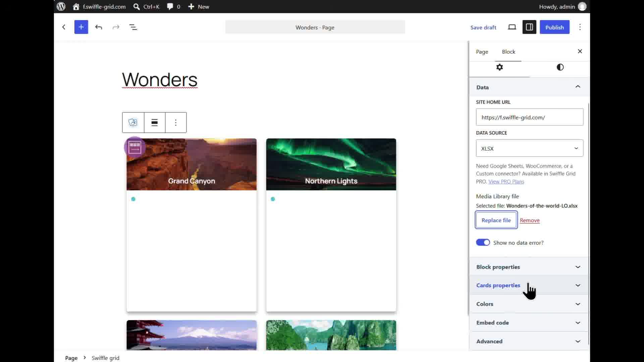Click the Swiffle grid block type icon

point(133,122)
